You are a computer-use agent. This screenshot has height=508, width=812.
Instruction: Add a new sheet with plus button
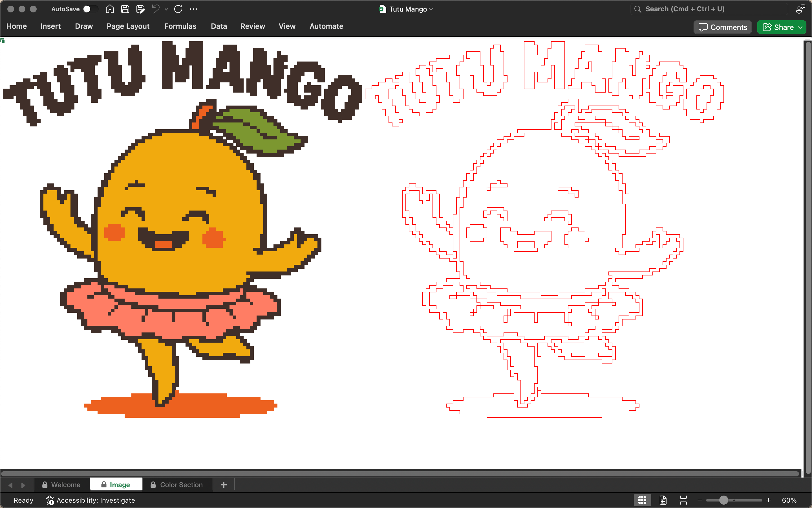[x=224, y=485]
